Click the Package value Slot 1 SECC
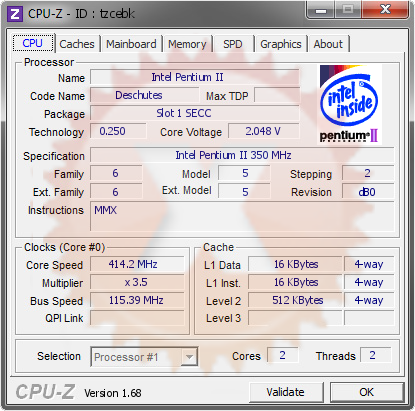 pyautogui.click(x=195, y=113)
